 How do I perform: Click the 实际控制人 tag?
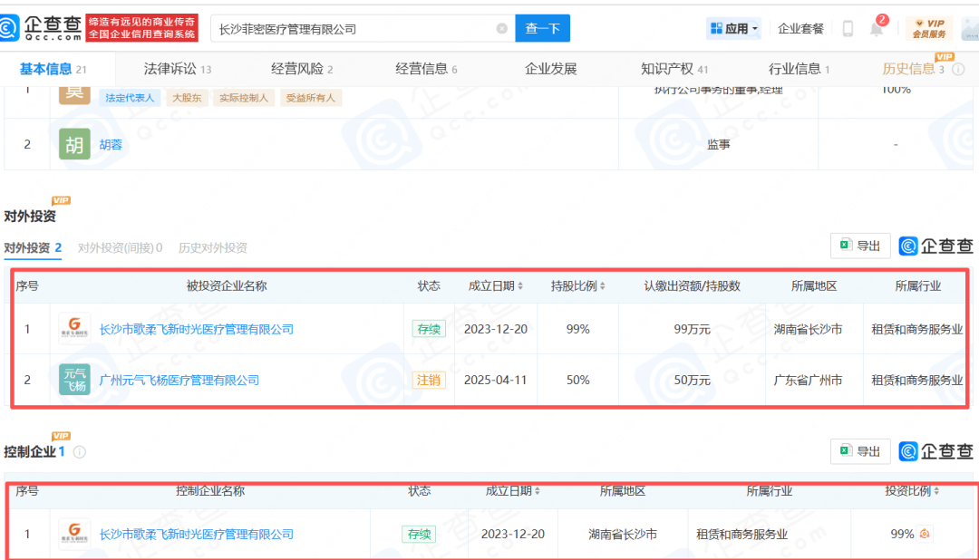[x=244, y=97]
